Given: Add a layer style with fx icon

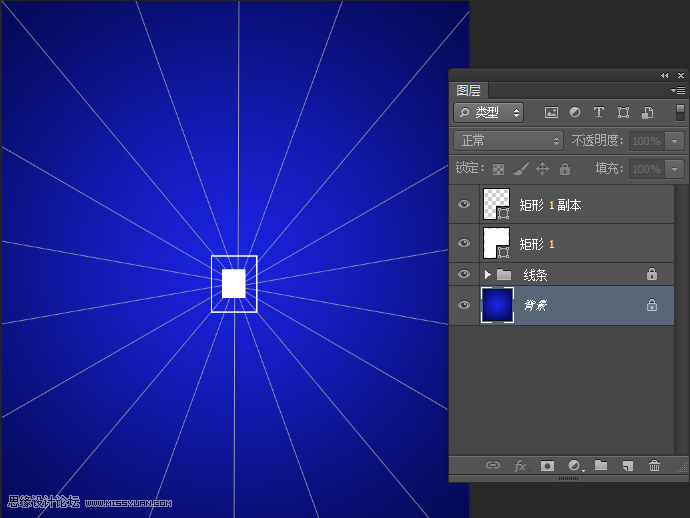Looking at the screenshot, I should click(x=520, y=466).
